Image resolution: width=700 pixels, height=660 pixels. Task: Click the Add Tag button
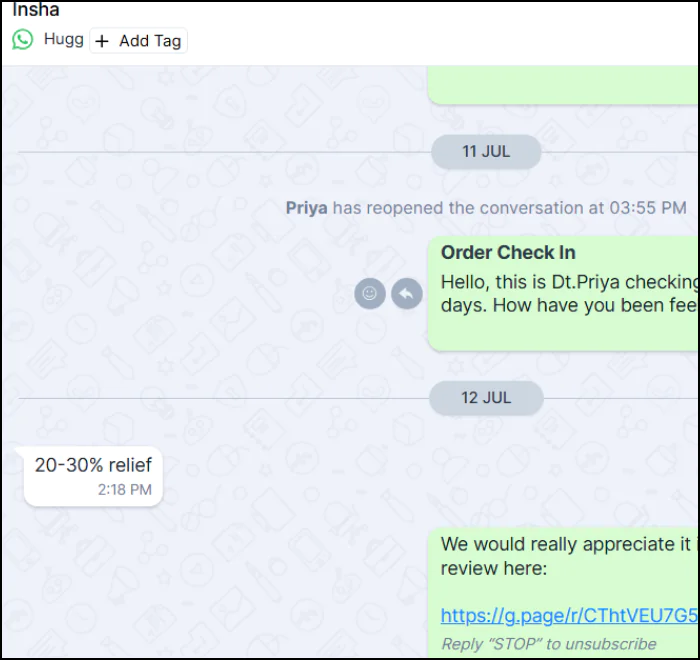pos(138,41)
